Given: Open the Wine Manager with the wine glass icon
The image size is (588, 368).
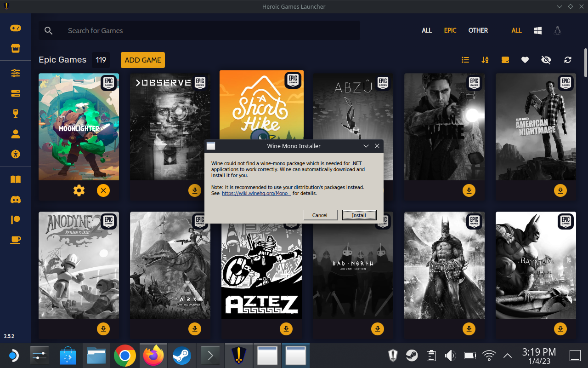Looking at the screenshot, I should [16, 113].
